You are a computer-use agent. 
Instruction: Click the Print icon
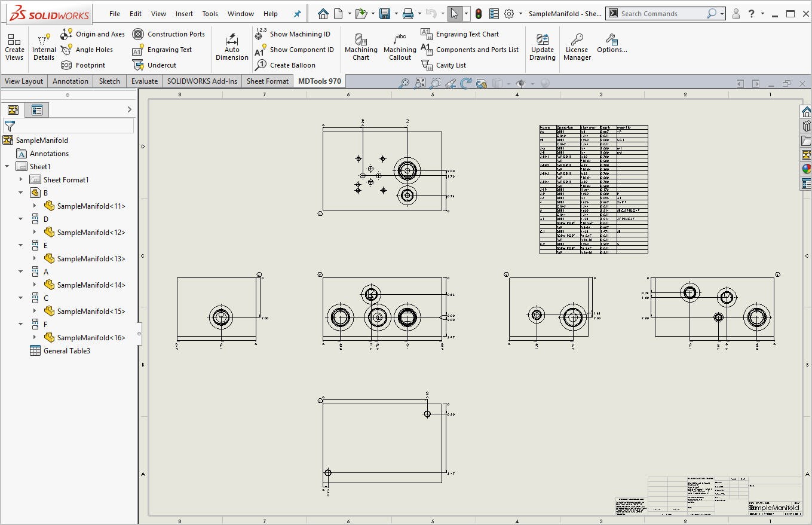pos(407,13)
